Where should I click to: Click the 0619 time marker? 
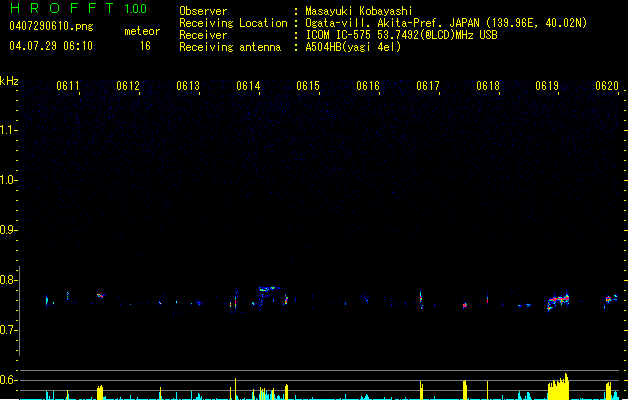(x=547, y=86)
